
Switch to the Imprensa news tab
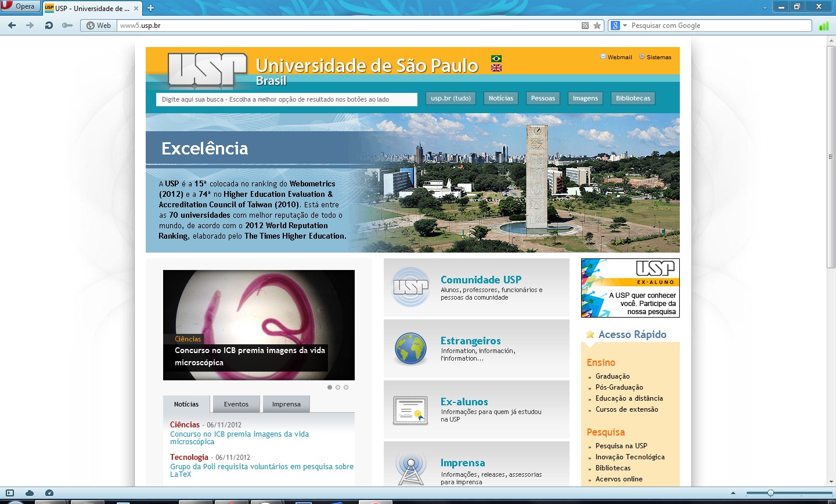(286, 404)
